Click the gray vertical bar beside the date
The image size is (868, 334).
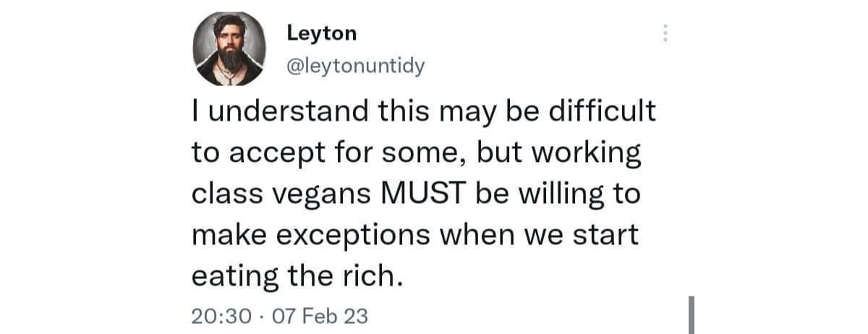pos(691,314)
